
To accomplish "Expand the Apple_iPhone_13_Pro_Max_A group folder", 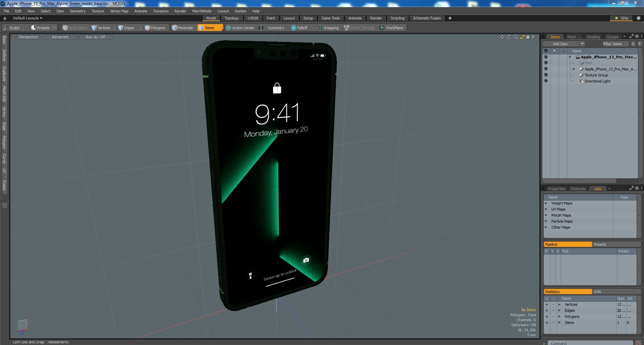I will pyautogui.click(x=574, y=69).
